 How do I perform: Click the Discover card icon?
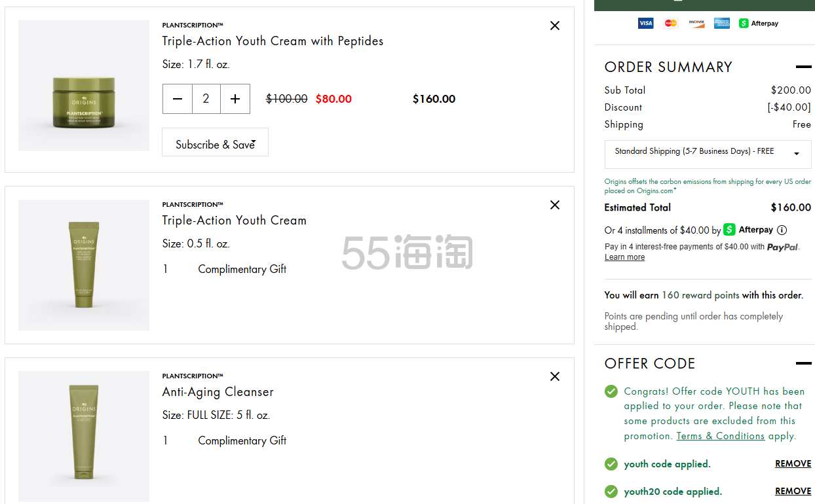tap(696, 24)
